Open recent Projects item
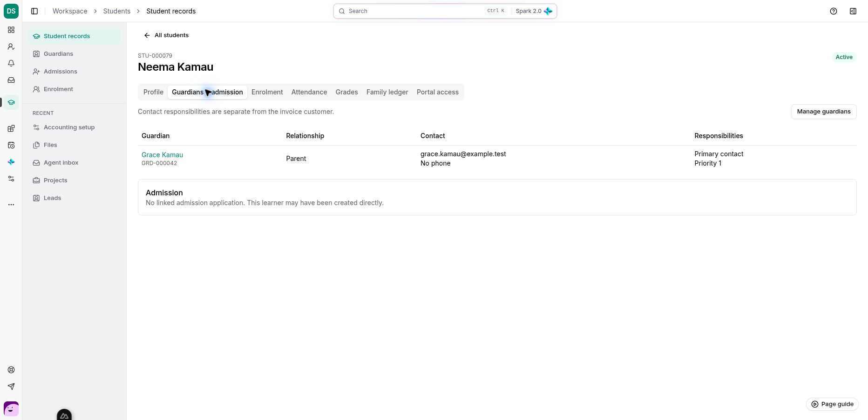 tap(74, 180)
